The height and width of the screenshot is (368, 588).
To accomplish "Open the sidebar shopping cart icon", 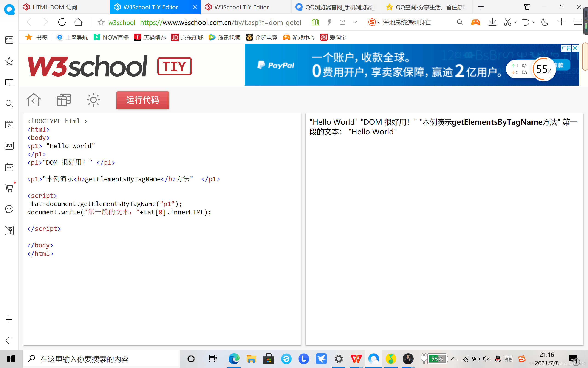I will pyautogui.click(x=9, y=188).
